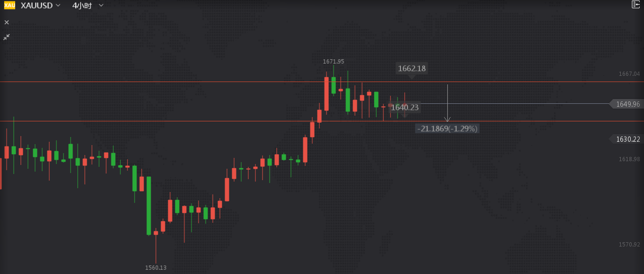This screenshot has width=644, height=274.
Task: Click the 1630.22 current price tag
Action: click(x=627, y=139)
